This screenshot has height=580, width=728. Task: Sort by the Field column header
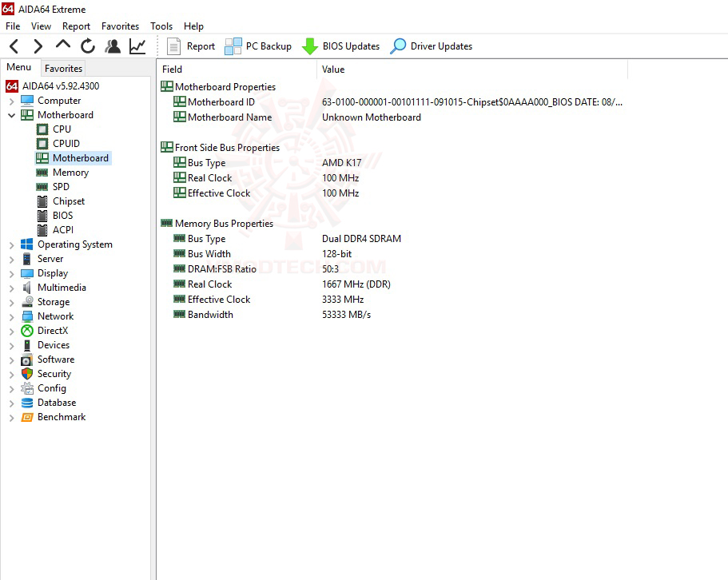pyautogui.click(x=237, y=70)
